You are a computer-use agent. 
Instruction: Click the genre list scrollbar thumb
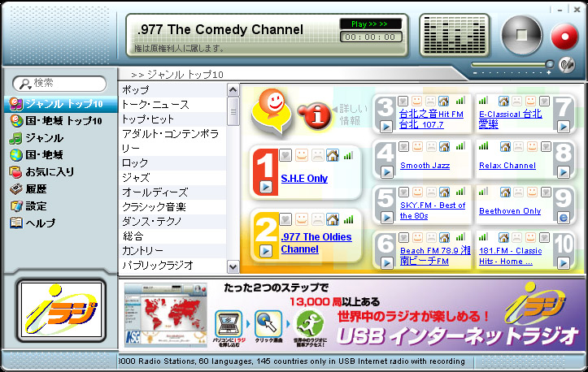[x=233, y=111]
